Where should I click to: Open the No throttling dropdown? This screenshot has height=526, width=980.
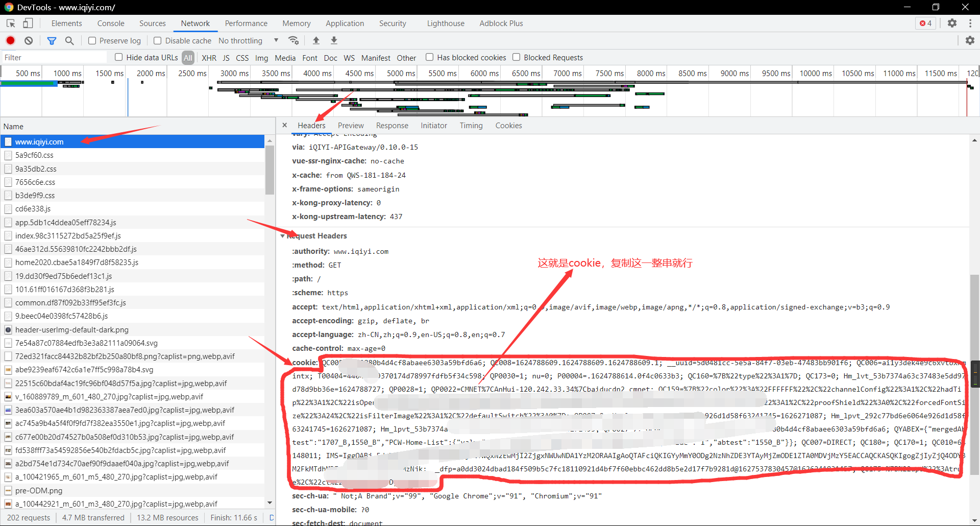[x=249, y=40]
